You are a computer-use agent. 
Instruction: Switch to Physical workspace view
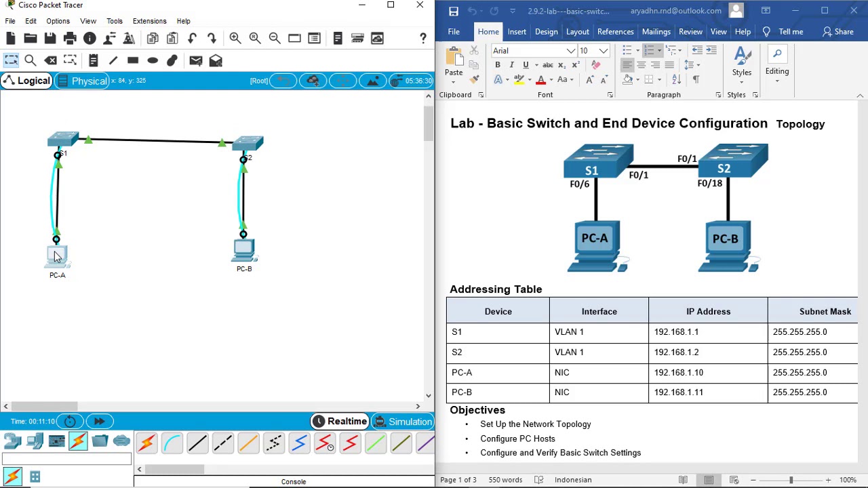(x=81, y=81)
